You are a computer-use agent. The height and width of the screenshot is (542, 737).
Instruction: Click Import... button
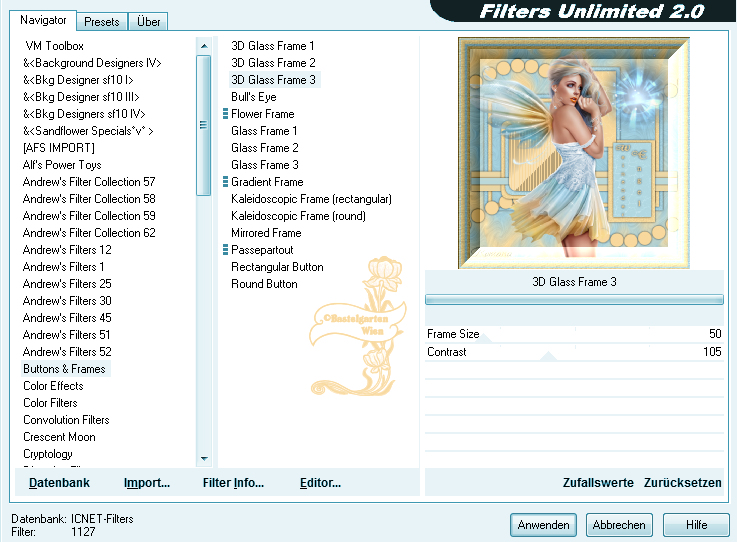[147, 483]
